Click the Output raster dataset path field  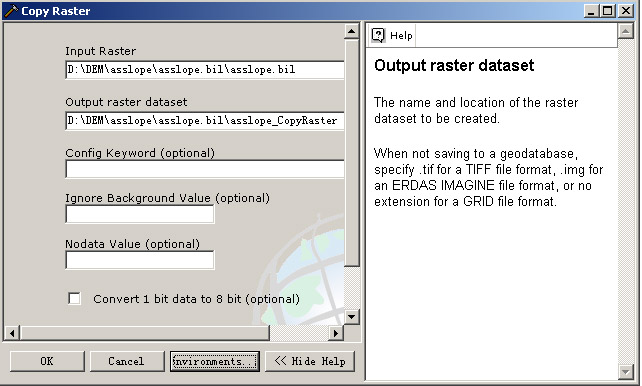tap(205, 121)
